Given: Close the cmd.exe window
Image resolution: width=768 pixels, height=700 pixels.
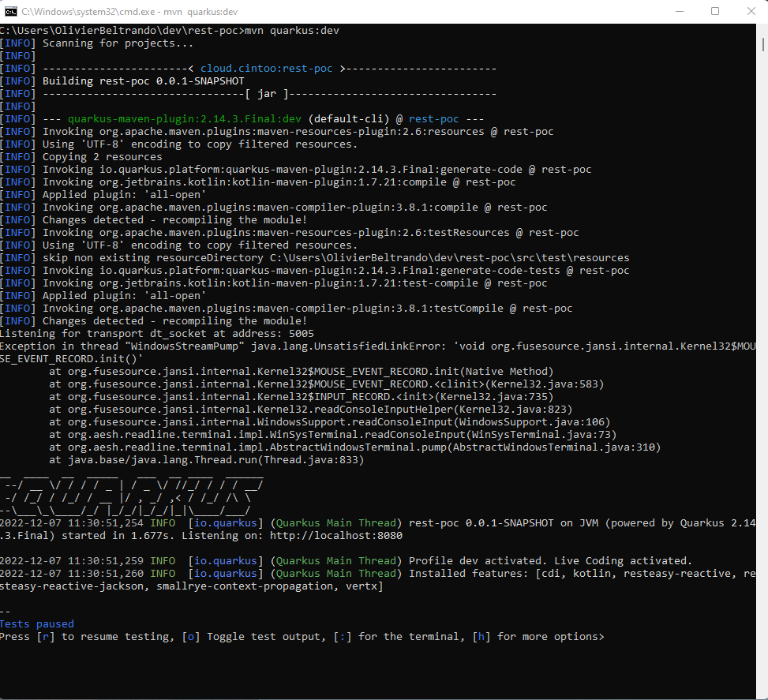Looking at the screenshot, I should coord(751,11).
